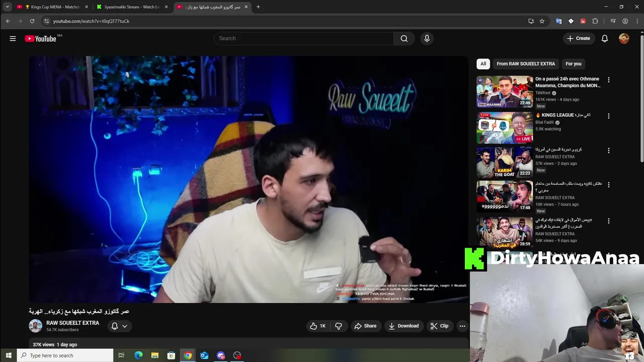The width and height of the screenshot is (644, 362).
Task: Open the KINGS LEAGUE live stream thumbnail
Action: click(504, 128)
